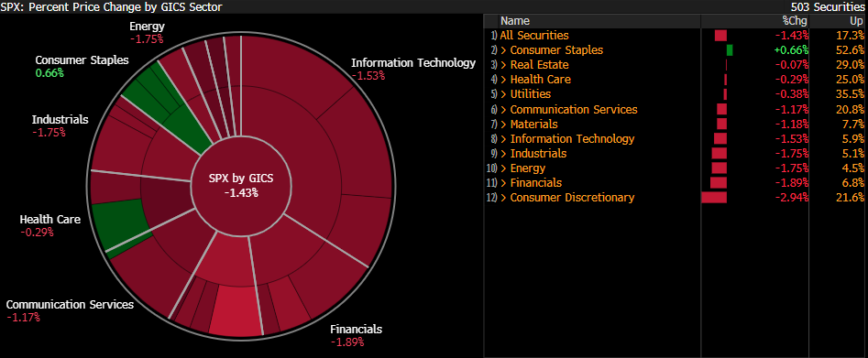Click the 35.5% Up value for Utilities

point(851,94)
